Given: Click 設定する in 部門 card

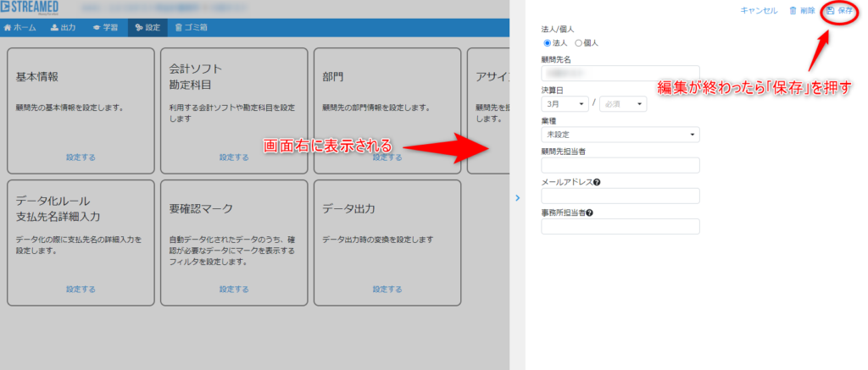Looking at the screenshot, I should tap(387, 157).
